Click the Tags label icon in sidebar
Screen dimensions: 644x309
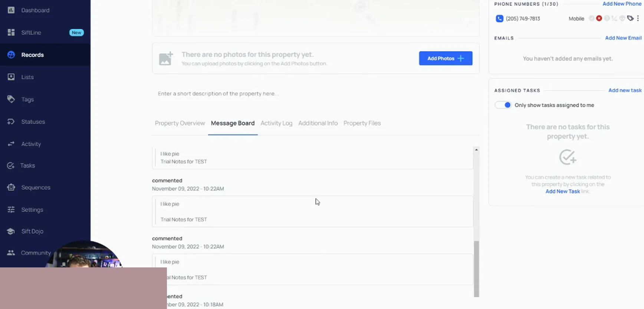coord(11,99)
